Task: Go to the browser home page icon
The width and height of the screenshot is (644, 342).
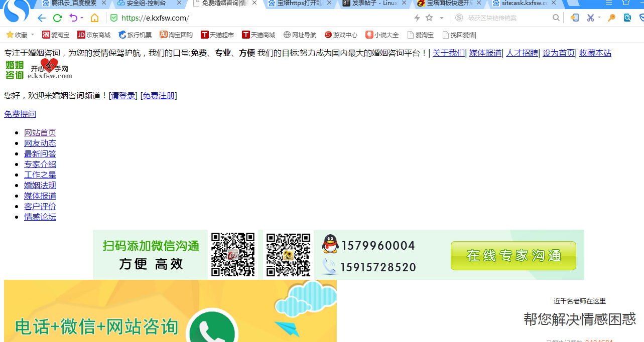Action: pos(94,18)
